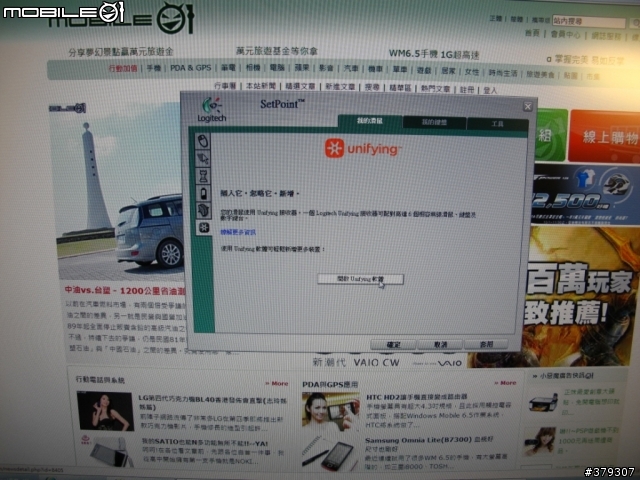640x480 pixels.
Task: Click the 百萬玩家 一致推薦 game advertisement banner
Action: pyautogui.click(x=580, y=298)
